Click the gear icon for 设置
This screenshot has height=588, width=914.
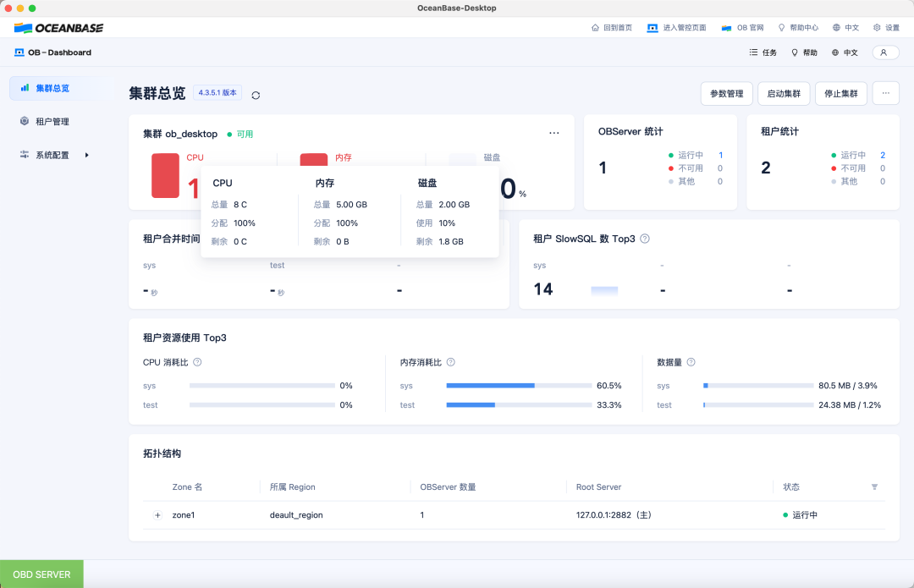877,27
